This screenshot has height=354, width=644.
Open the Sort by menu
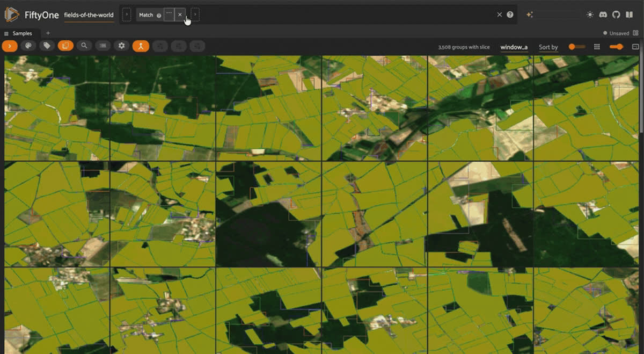tap(548, 47)
